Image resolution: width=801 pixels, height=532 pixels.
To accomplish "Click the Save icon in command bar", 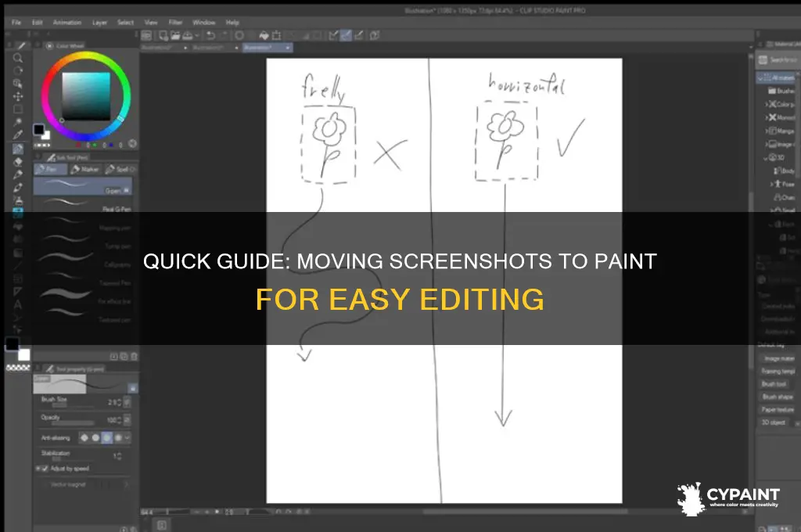I will click(188, 35).
